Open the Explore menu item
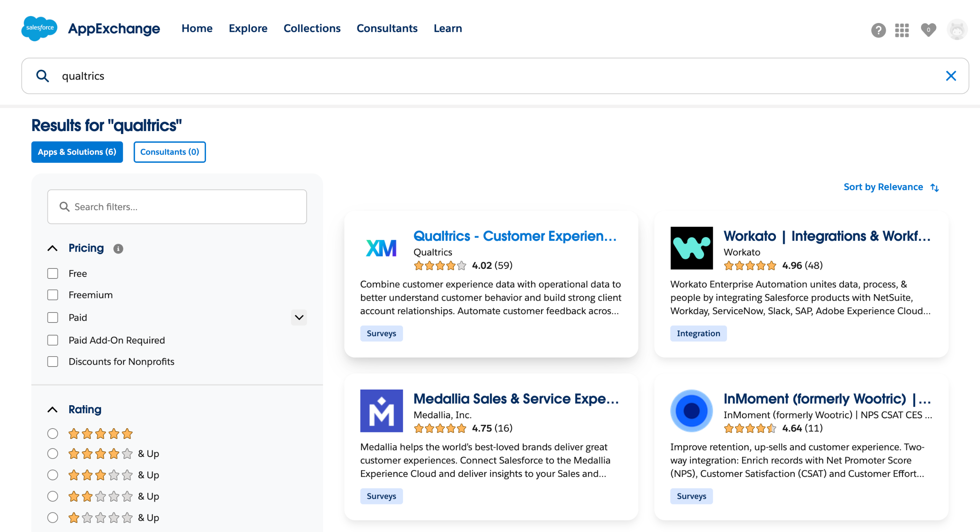980x532 pixels. point(248,28)
